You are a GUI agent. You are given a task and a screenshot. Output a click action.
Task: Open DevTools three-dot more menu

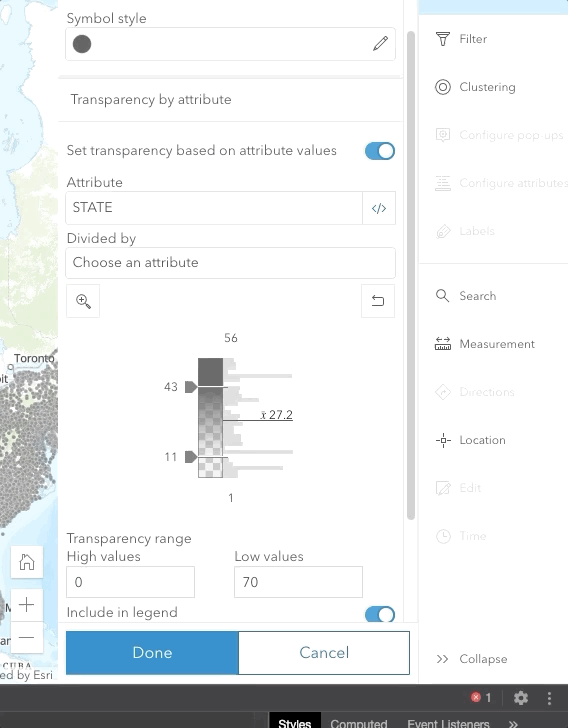549,698
